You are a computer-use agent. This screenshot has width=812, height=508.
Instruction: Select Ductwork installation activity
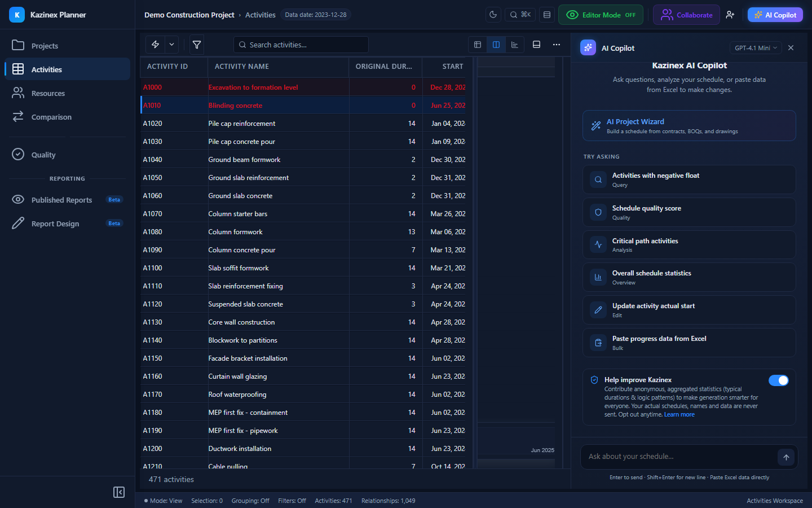tap(304, 449)
